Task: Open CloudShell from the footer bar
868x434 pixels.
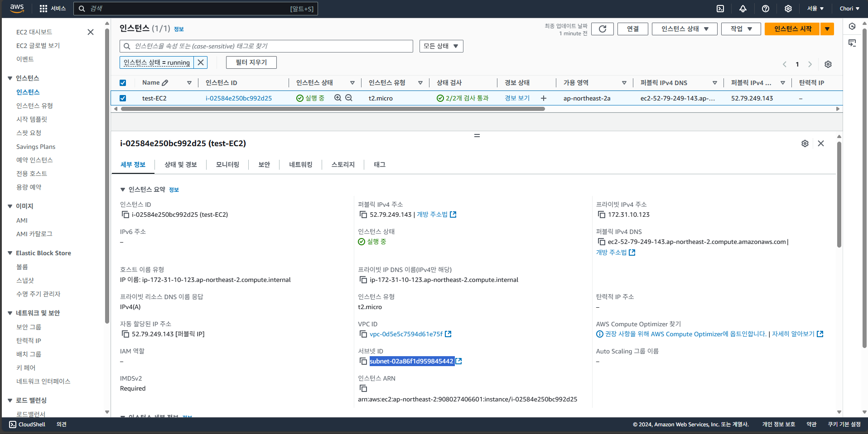Action: click(27, 424)
